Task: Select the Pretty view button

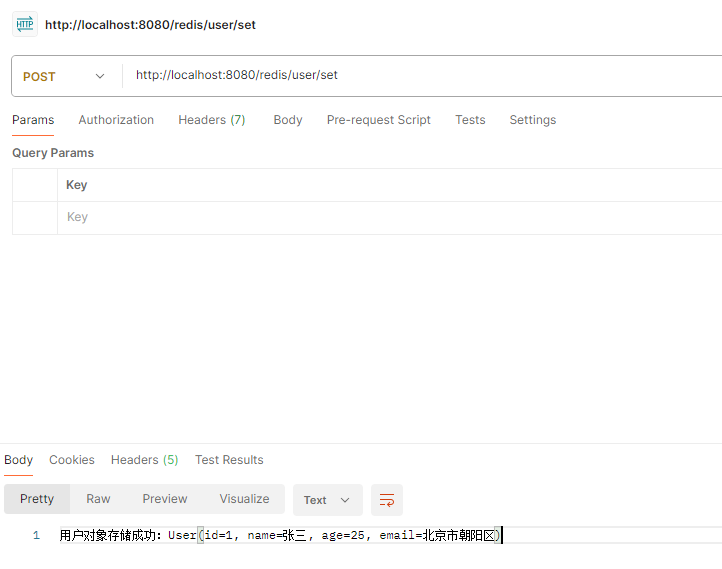Action: click(x=37, y=499)
